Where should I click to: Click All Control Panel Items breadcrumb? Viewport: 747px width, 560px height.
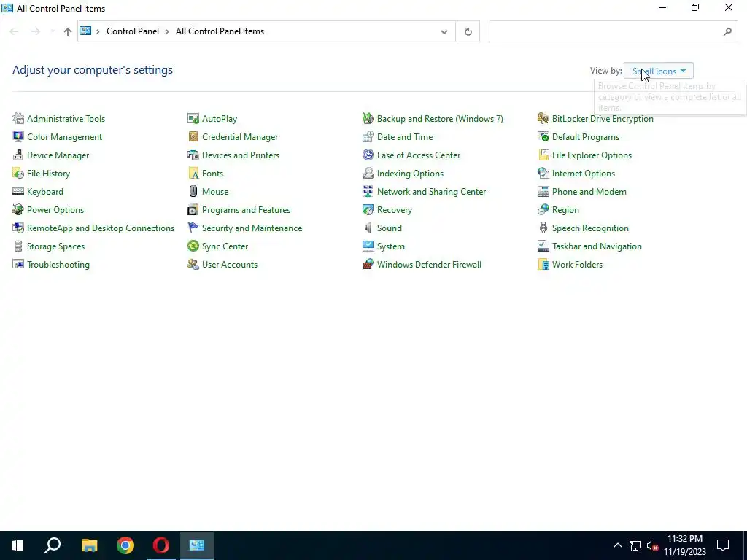(x=220, y=31)
